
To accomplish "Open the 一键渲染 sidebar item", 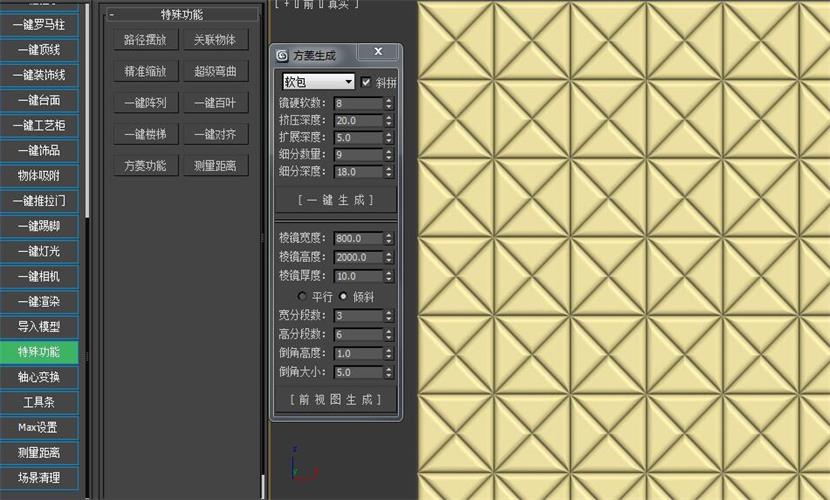I will [x=39, y=302].
